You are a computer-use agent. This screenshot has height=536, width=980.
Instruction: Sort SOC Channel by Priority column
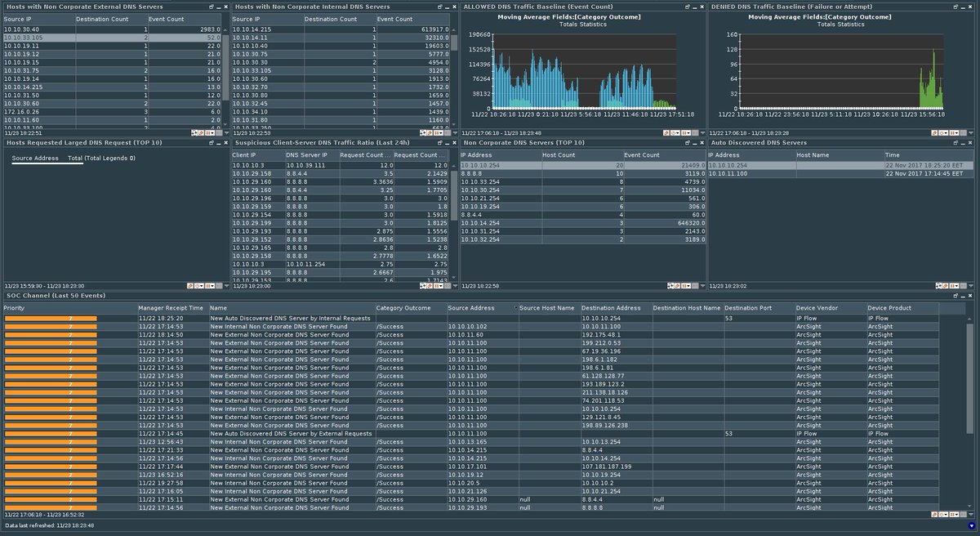click(x=69, y=308)
